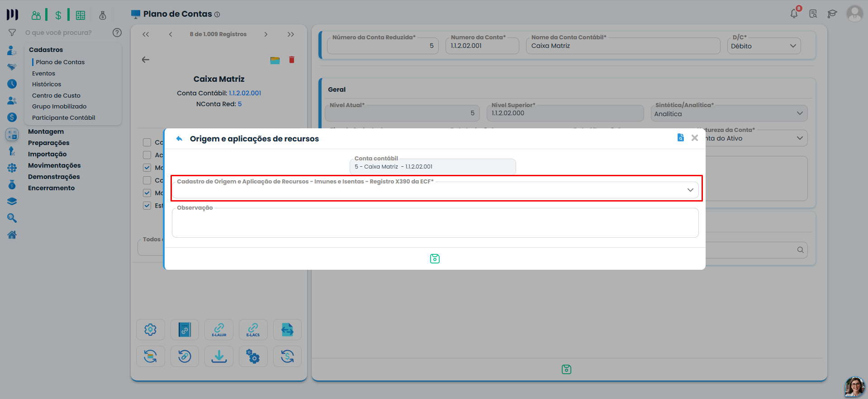Click the graduation cap icon
The image size is (868, 399).
pos(832,14)
